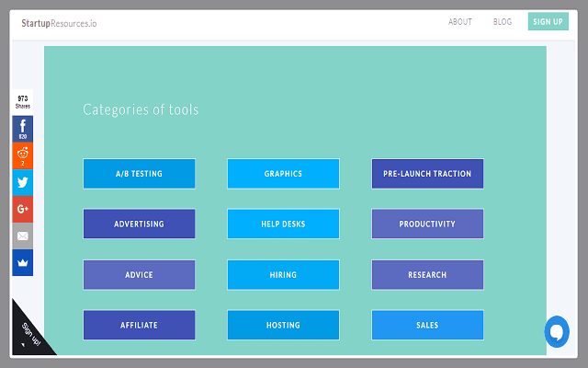Share using the Google Plus icon
The width and height of the screenshot is (588, 368).
coord(22,209)
